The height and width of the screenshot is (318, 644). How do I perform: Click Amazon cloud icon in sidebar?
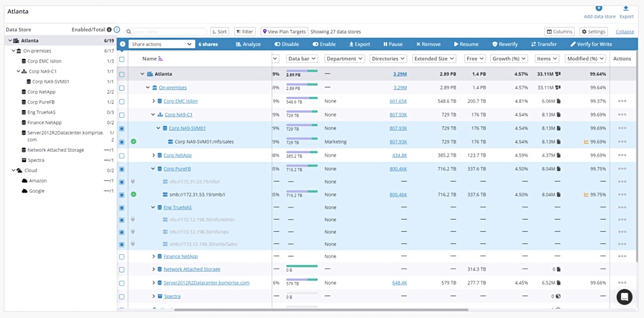pos(24,181)
